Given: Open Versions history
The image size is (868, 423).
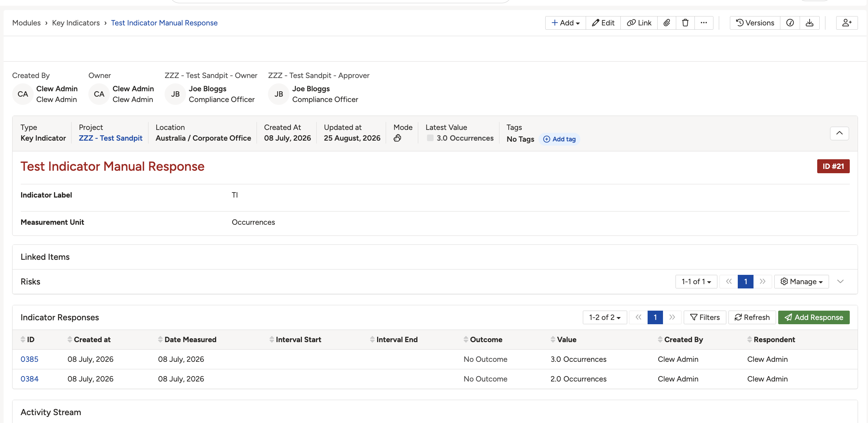Looking at the screenshot, I should coord(755,23).
